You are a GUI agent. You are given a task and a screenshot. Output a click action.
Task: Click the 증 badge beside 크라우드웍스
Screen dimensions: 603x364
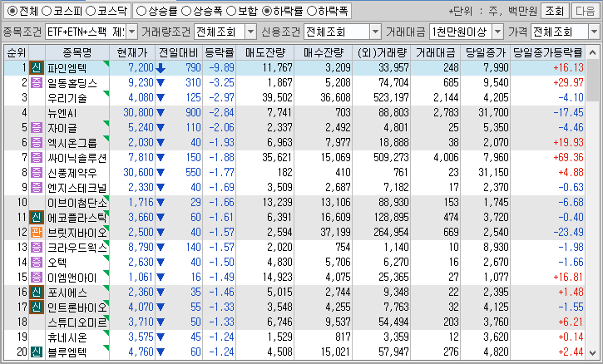point(37,248)
